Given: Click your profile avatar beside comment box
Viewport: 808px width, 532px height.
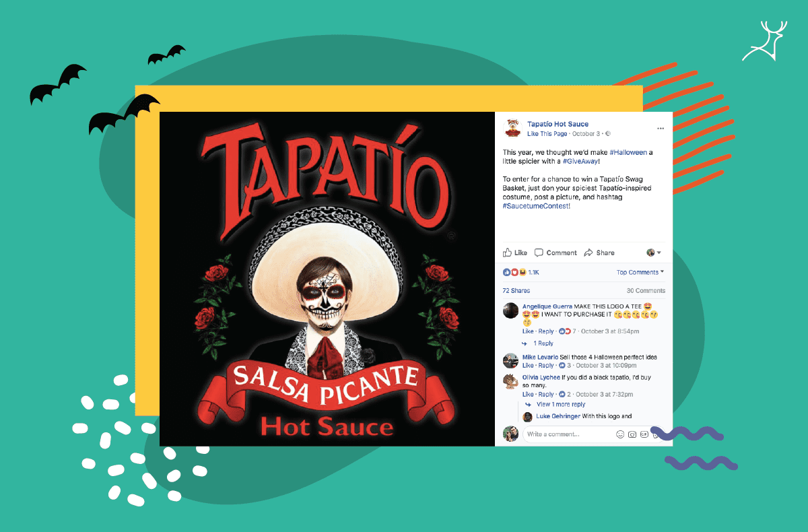Looking at the screenshot, I should click(510, 434).
